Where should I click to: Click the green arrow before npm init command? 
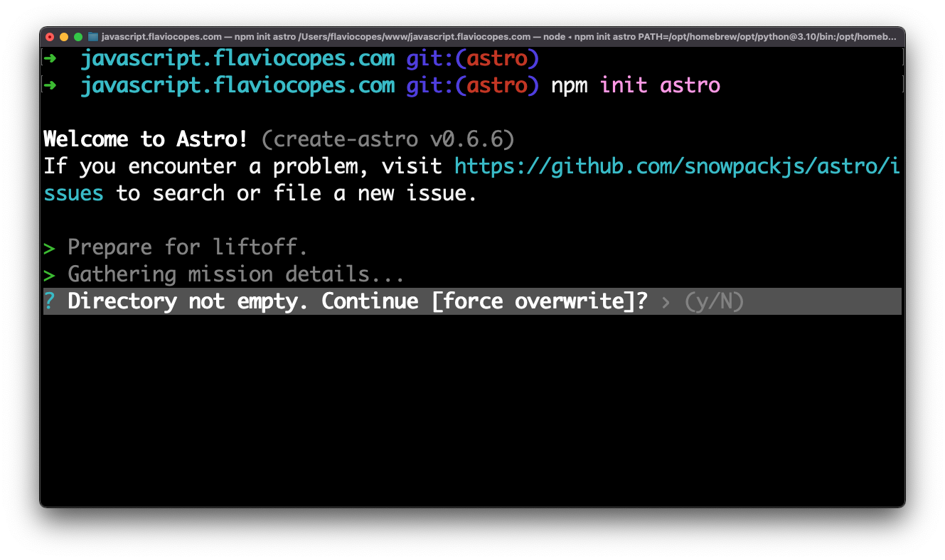[50, 86]
